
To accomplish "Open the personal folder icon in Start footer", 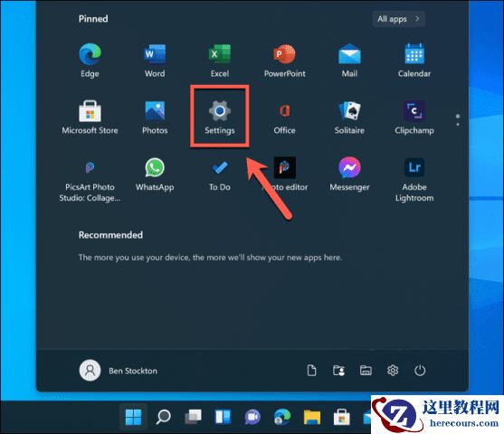I will (x=338, y=371).
